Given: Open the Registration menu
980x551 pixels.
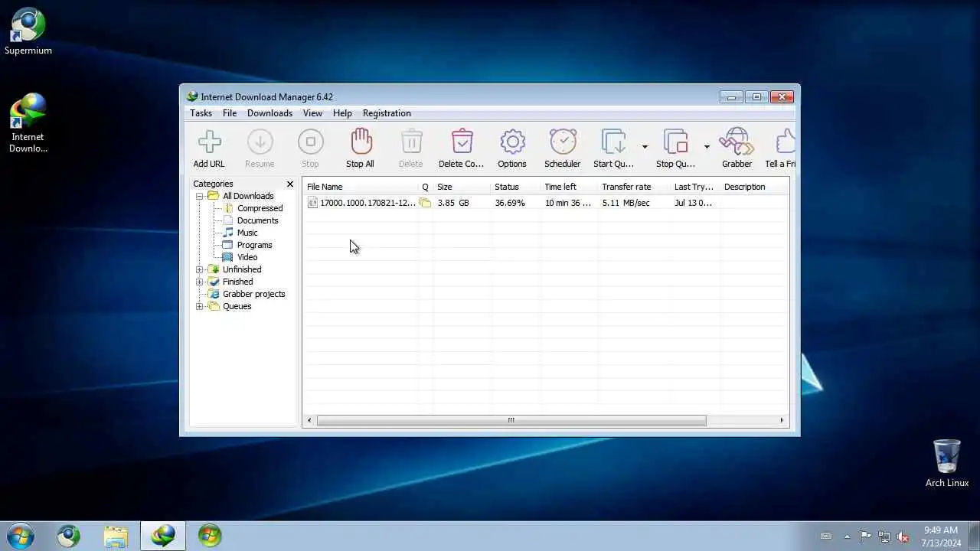Looking at the screenshot, I should pyautogui.click(x=387, y=113).
